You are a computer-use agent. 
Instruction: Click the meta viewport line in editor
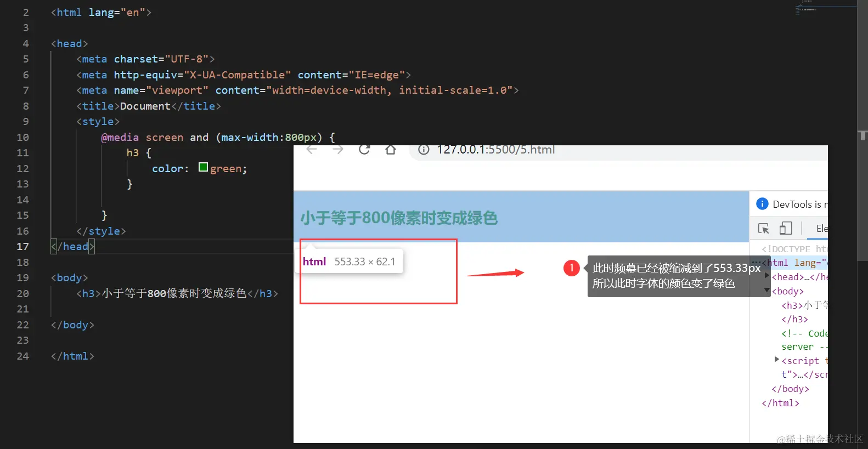(x=297, y=90)
